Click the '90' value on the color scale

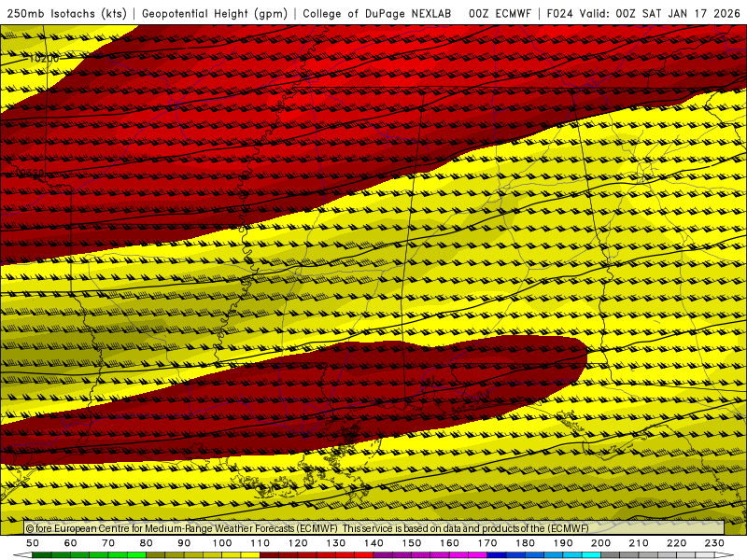point(184,543)
